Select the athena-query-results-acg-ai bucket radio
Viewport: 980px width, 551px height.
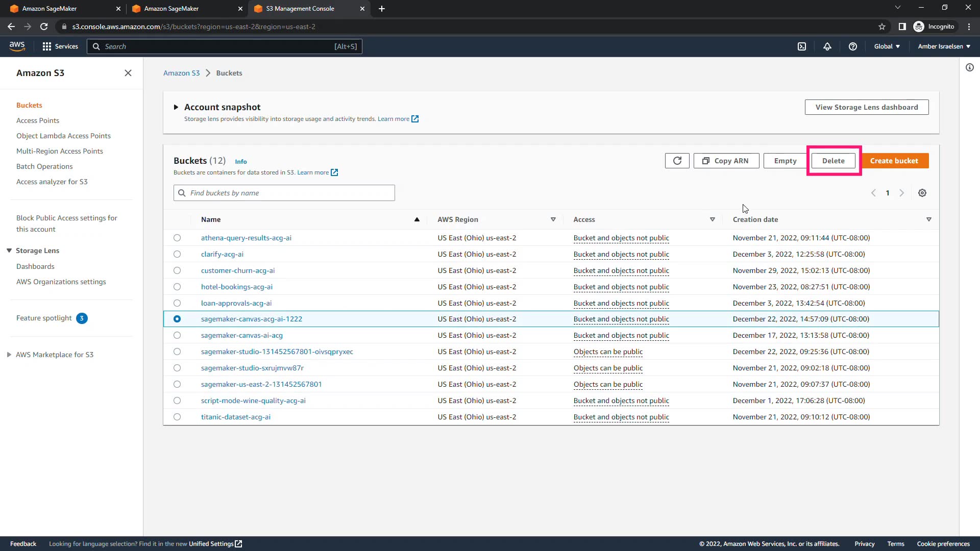(x=177, y=238)
